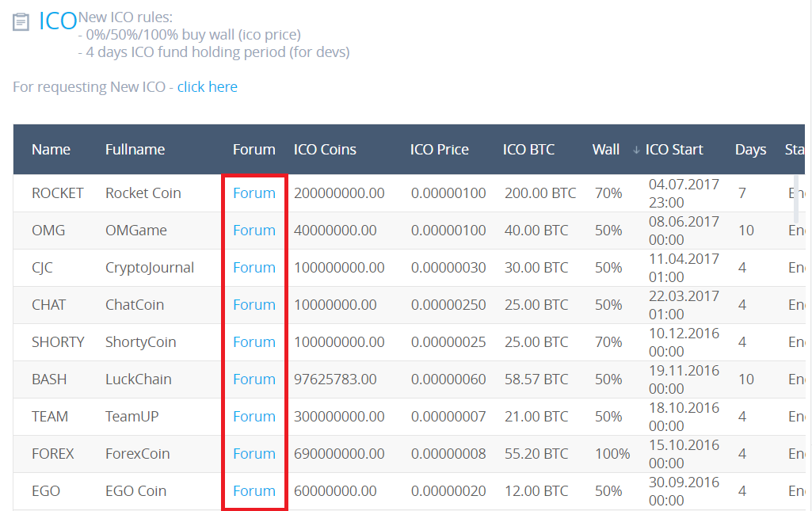Screen dimensions: 812x511
Task: Sort by Days column header
Action: 749,150
